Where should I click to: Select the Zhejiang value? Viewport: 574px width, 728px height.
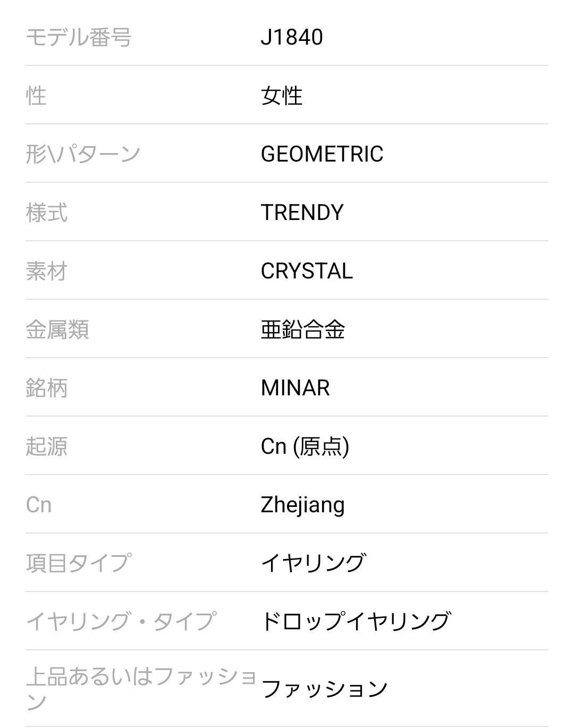point(302,505)
